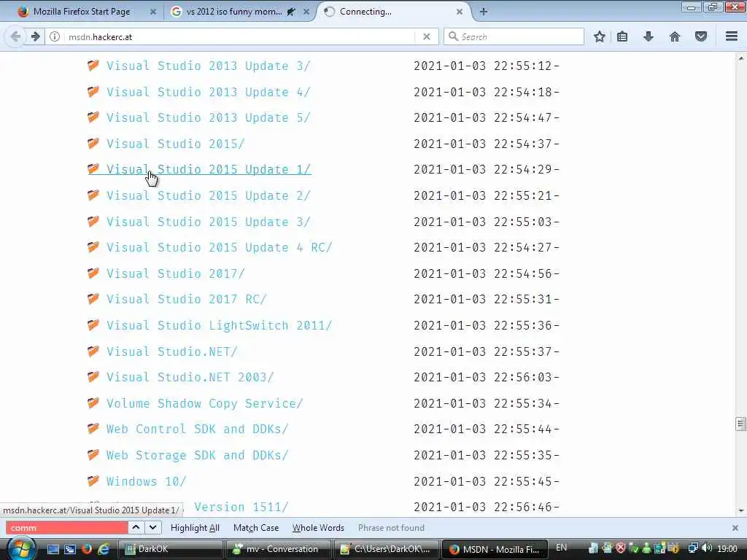Click the browser forward arrow button
Screen dimensions: 747x560
(35, 36)
